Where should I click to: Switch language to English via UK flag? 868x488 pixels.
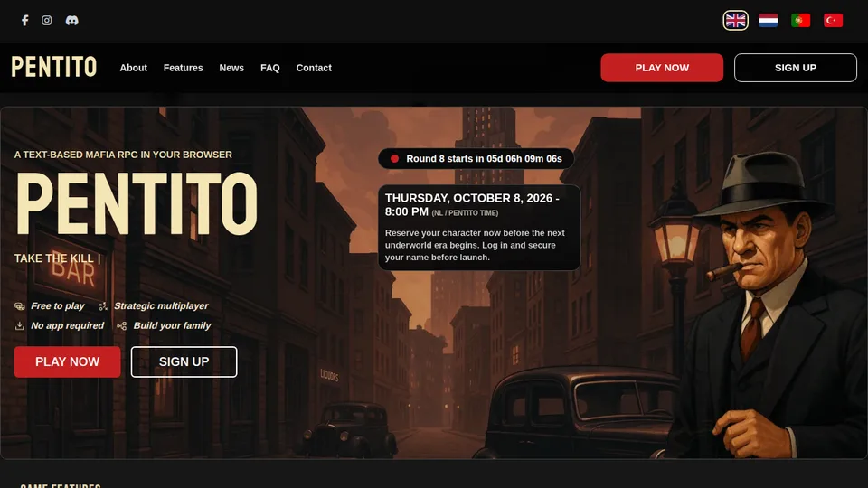735,21
